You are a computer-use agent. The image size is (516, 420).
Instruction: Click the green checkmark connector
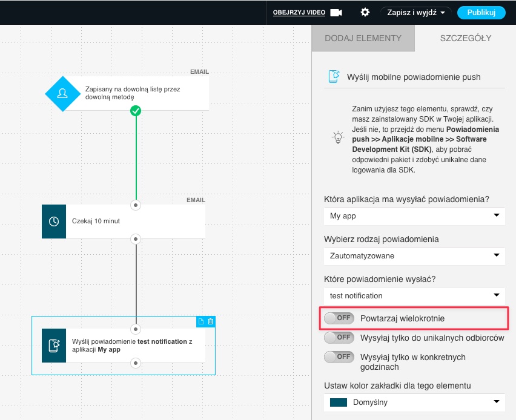136,111
